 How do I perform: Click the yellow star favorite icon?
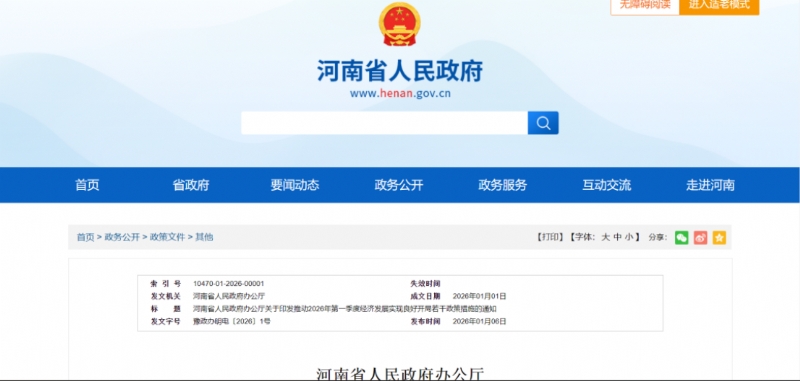719,238
